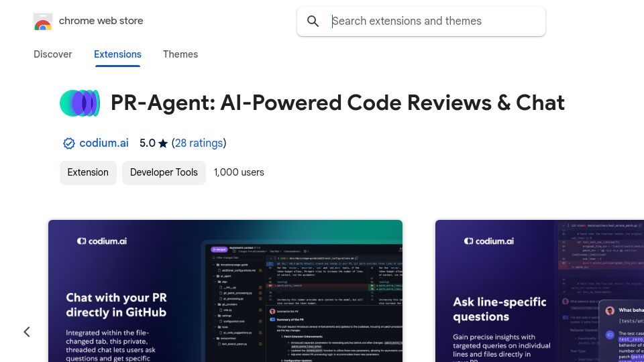Viewport: 644px width, 362px height.
Task: Click the verified publisher badge icon
Action: [x=68, y=143]
